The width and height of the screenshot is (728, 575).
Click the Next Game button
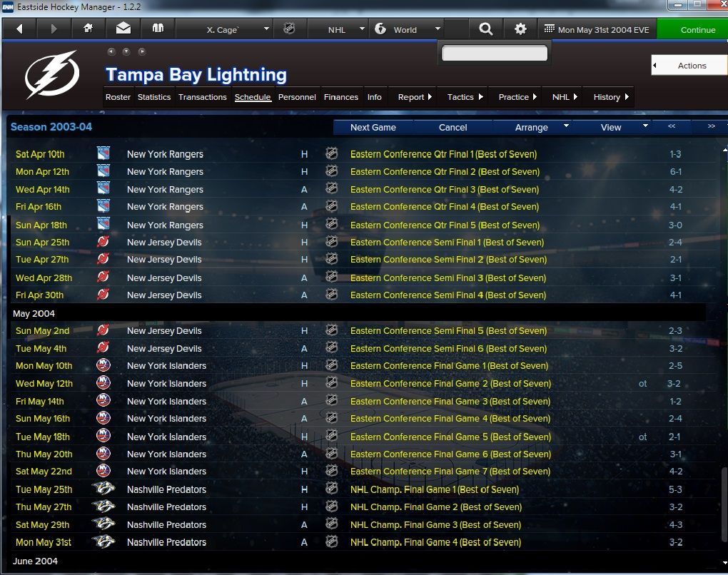(373, 127)
